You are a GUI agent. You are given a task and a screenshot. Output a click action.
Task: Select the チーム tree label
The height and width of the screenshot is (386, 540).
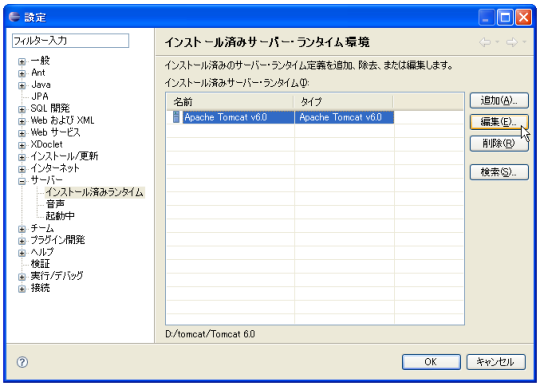pos(42,228)
